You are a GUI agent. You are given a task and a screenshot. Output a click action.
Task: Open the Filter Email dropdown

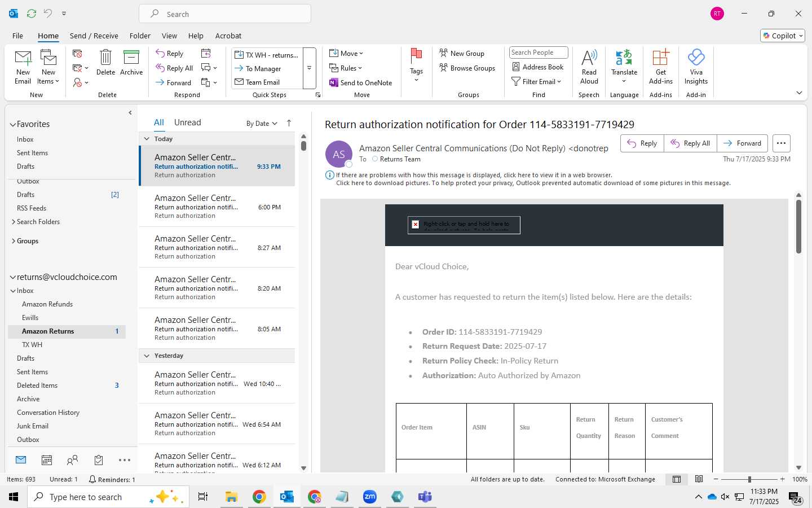536,82
